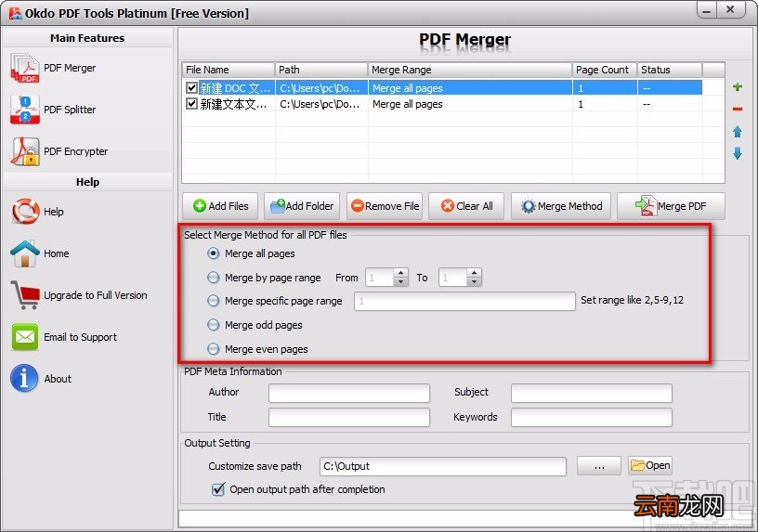Viewport: 758px width, 532px height.
Task: Toggle Open output path after completion
Action: pos(218,489)
